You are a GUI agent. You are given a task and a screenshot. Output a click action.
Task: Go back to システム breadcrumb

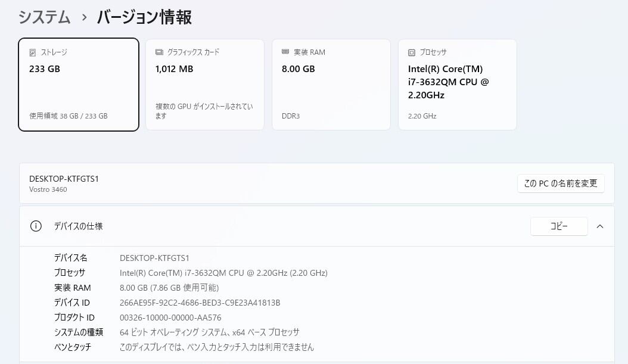tap(45, 17)
